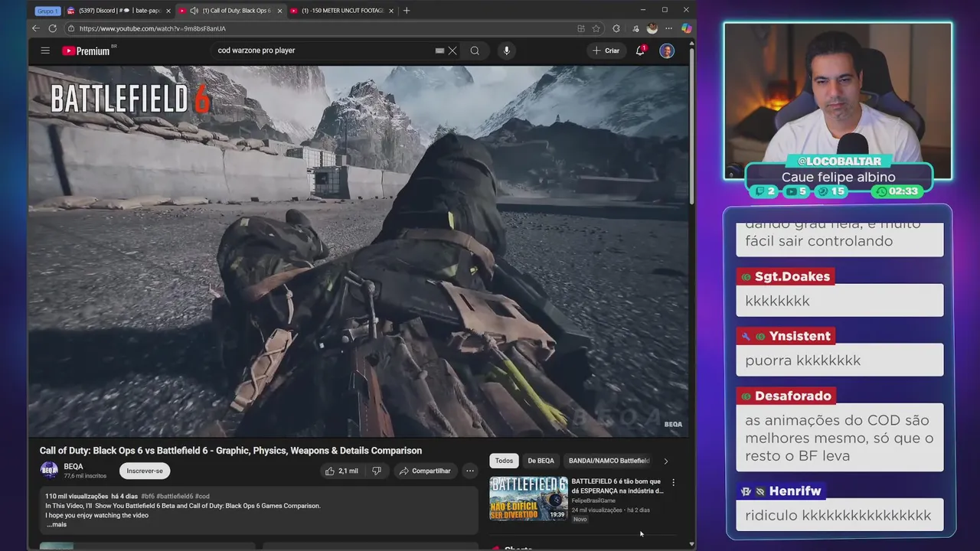
Task: Start voice search with microphone icon
Action: pyautogui.click(x=506, y=51)
